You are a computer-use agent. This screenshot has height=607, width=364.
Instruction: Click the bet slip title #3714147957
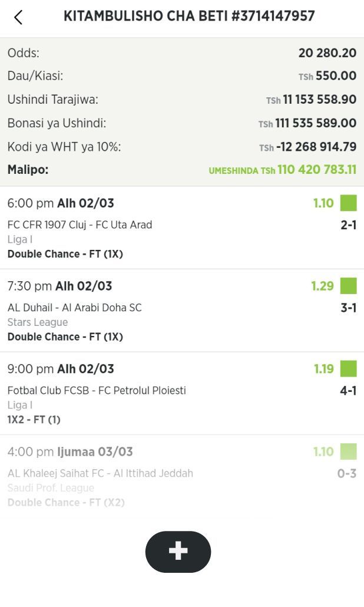pyautogui.click(x=189, y=17)
